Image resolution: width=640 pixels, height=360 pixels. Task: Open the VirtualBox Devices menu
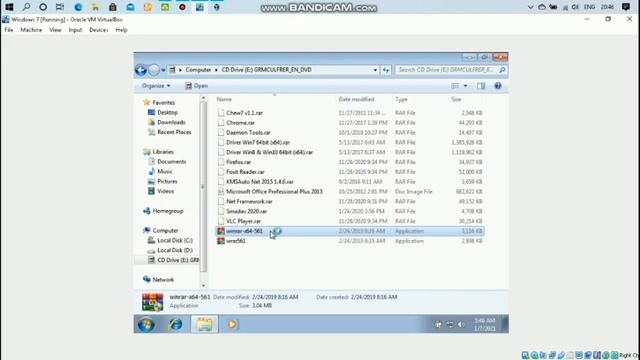coord(99,30)
